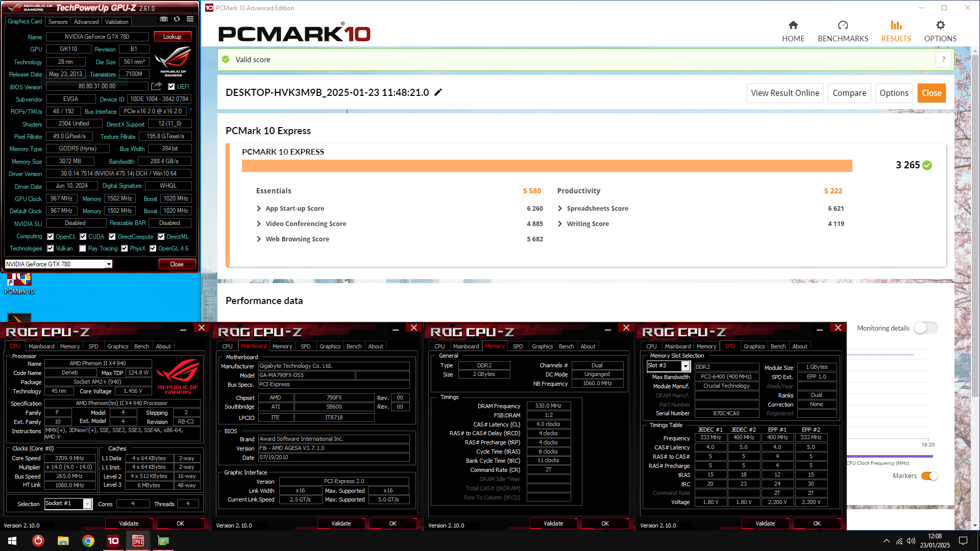Open the PCMark 10 desktop shortcut icon
The width and height of the screenshot is (980, 551).
[x=19, y=283]
